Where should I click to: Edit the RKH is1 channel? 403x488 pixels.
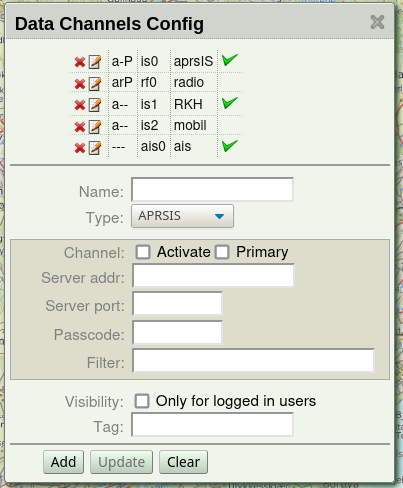95,105
